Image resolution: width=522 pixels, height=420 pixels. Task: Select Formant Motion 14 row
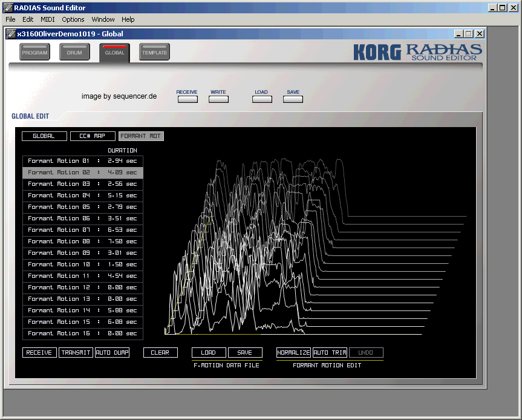[83, 310]
